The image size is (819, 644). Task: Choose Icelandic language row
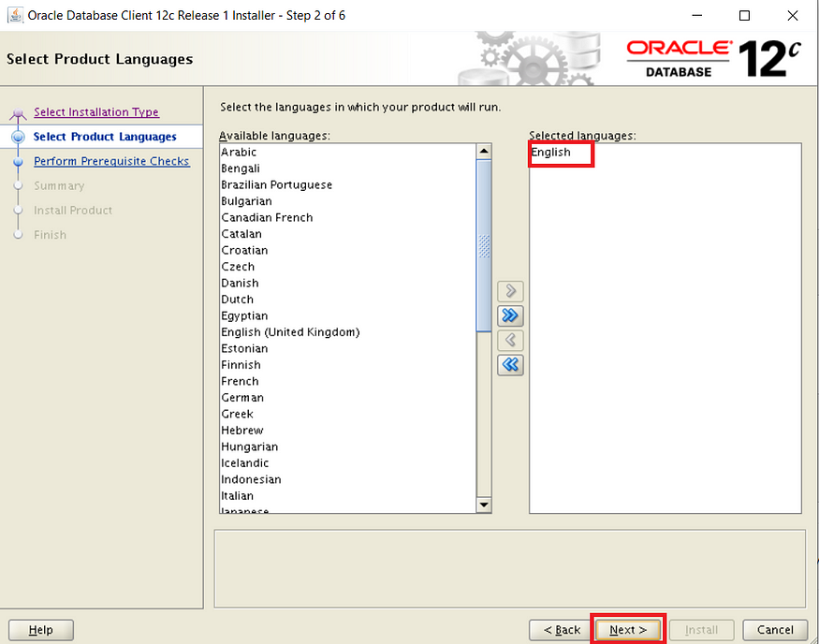pyautogui.click(x=348, y=462)
